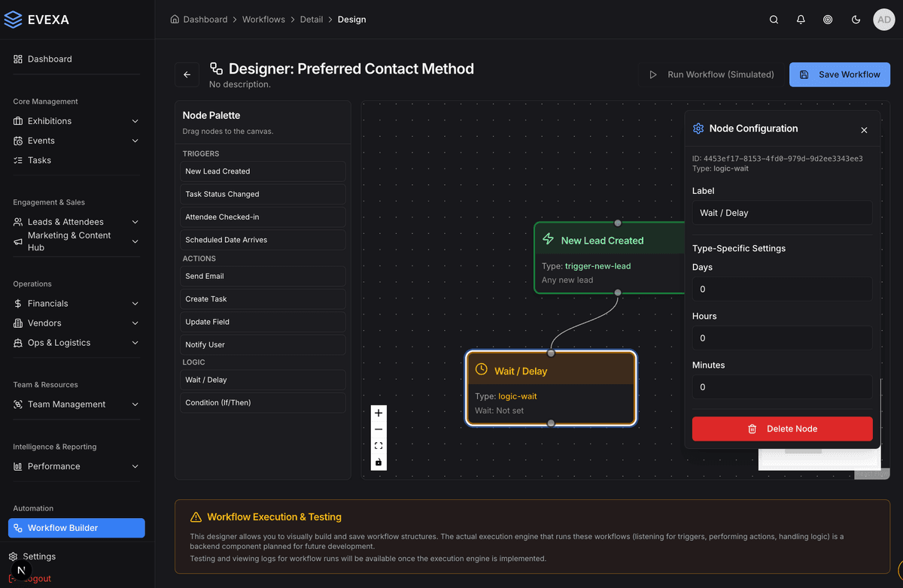The image size is (903, 588).
Task: Open the notifications bell icon
Action: pyautogui.click(x=801, y=20)
